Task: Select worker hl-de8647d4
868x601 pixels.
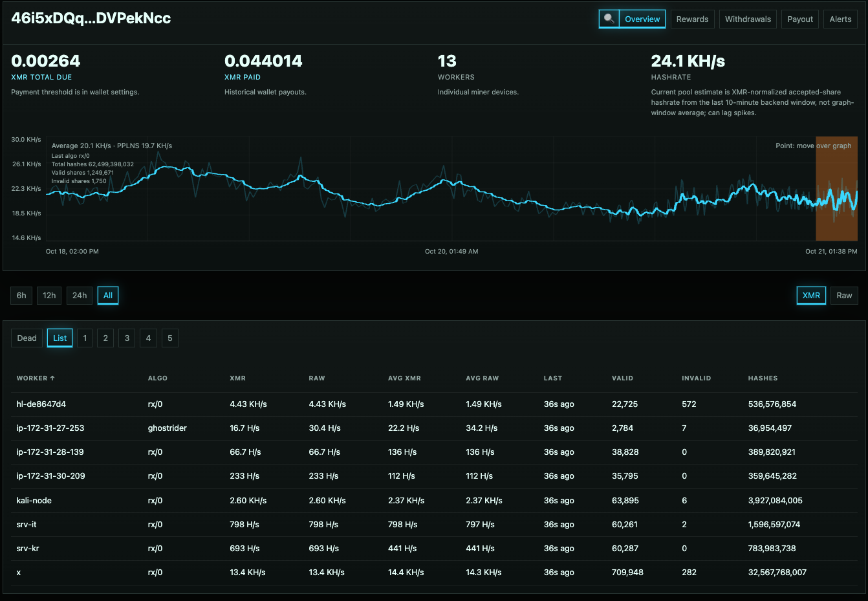Action: point(41,404)
